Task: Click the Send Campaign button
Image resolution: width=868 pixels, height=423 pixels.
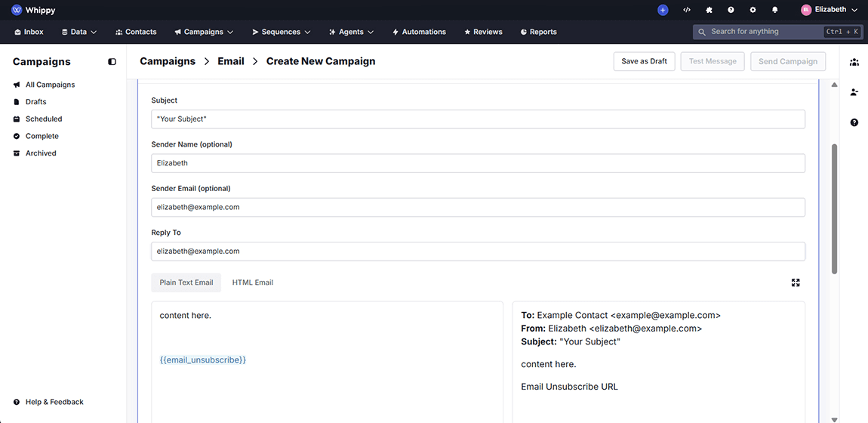Action: coord(788,61)
